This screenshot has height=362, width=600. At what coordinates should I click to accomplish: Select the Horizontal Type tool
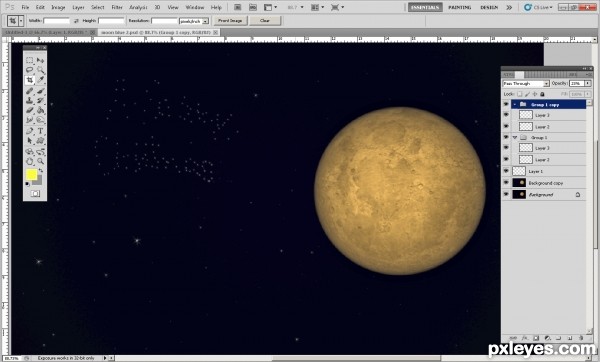tap(41, 131)
